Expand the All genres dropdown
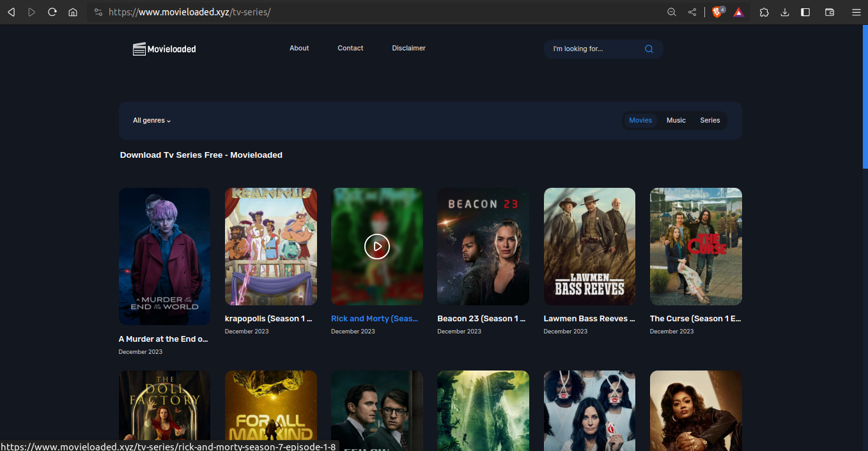Screen dimensions: 868x451 [151, 120]
